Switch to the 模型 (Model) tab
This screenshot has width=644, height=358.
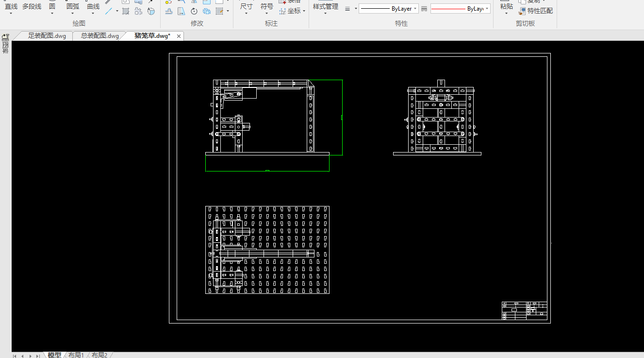(54, 355)
